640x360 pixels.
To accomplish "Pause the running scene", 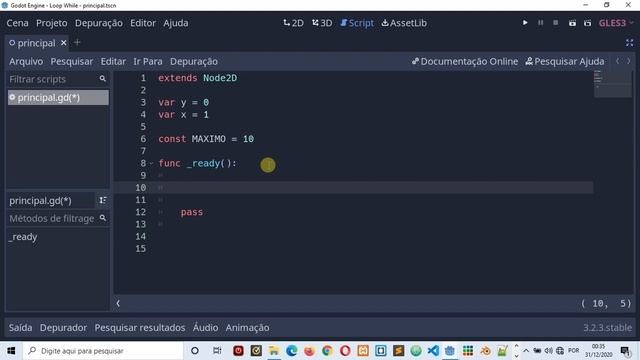I will tap(540, 23).
